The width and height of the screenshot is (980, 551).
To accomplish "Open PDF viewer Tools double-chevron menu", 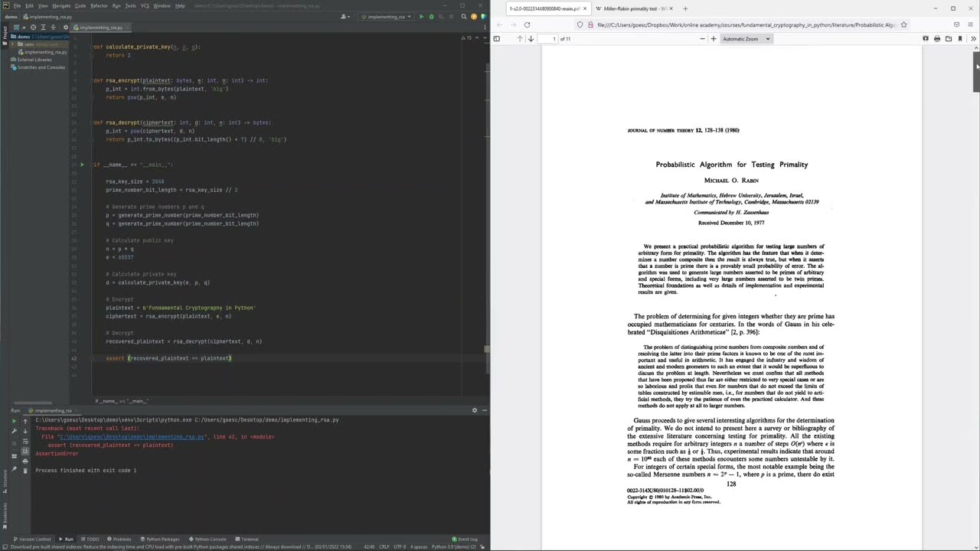I will (973, 38).
